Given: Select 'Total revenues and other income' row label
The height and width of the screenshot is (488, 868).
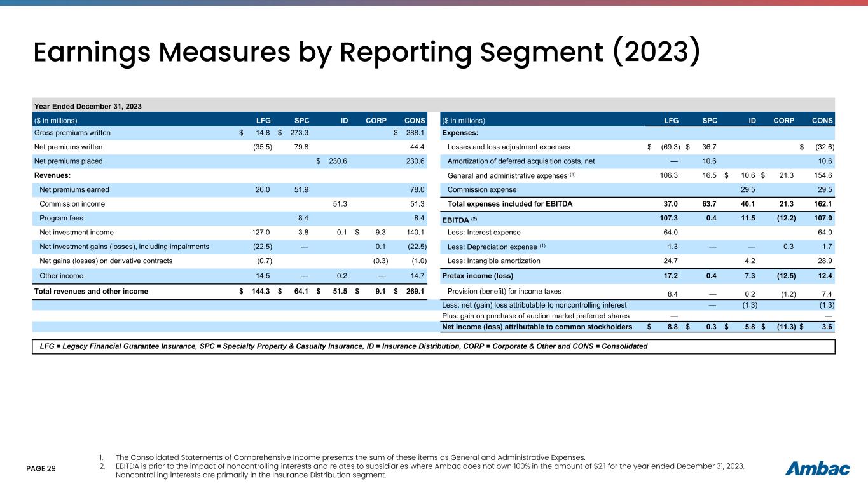Looking at the screenshot, I should [x=90, y=292].
